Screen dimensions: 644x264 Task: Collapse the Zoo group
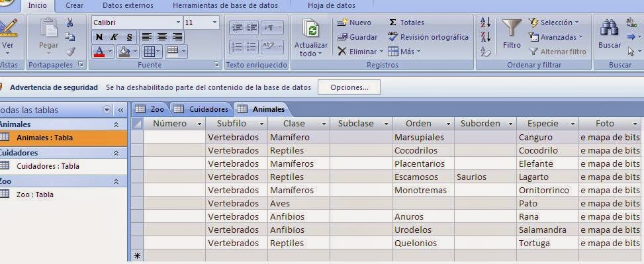116,181
